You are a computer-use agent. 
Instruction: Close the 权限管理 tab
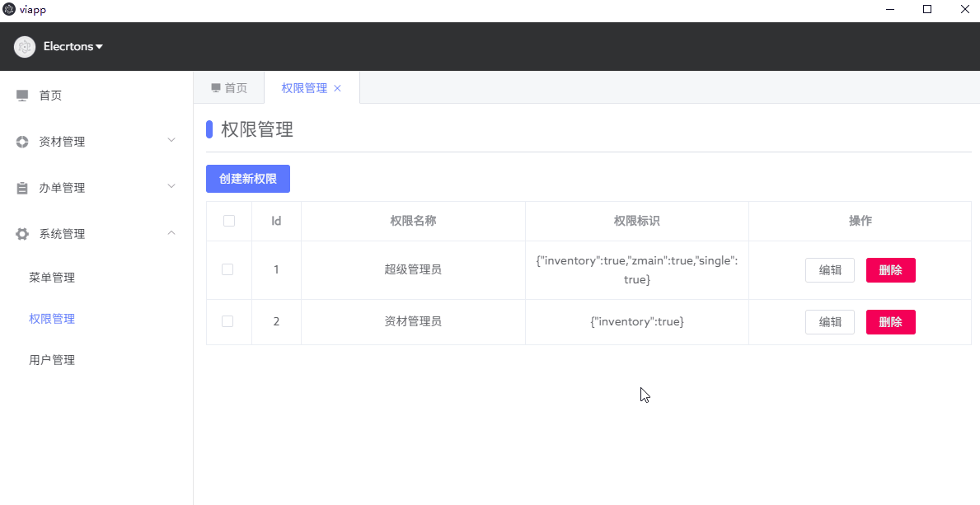[x=335, y=87]
